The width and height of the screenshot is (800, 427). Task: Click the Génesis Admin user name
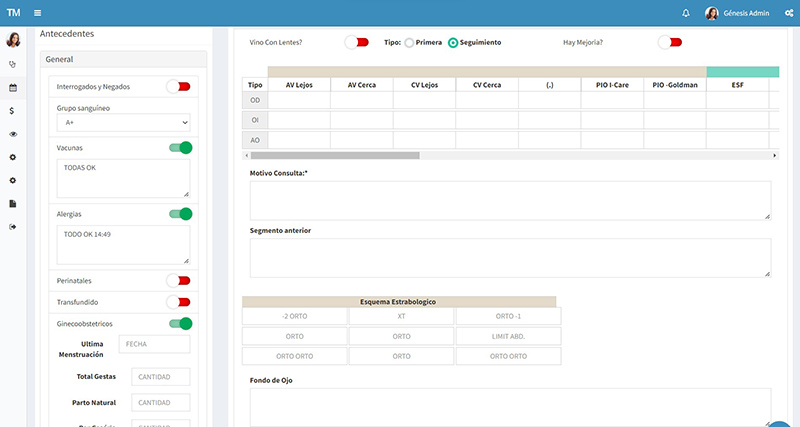coord(746,13)
